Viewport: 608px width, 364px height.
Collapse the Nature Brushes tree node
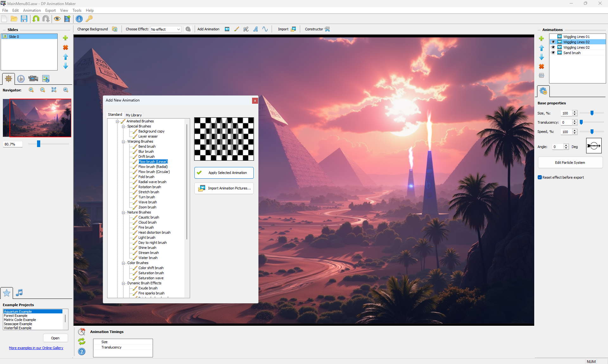[x=123, y=213]
